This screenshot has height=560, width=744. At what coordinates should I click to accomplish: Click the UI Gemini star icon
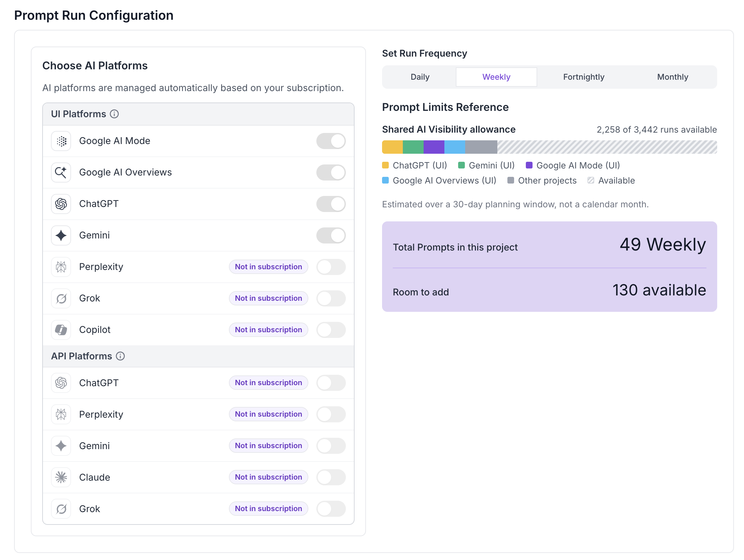pyautogui.click(x=61, y=235)
